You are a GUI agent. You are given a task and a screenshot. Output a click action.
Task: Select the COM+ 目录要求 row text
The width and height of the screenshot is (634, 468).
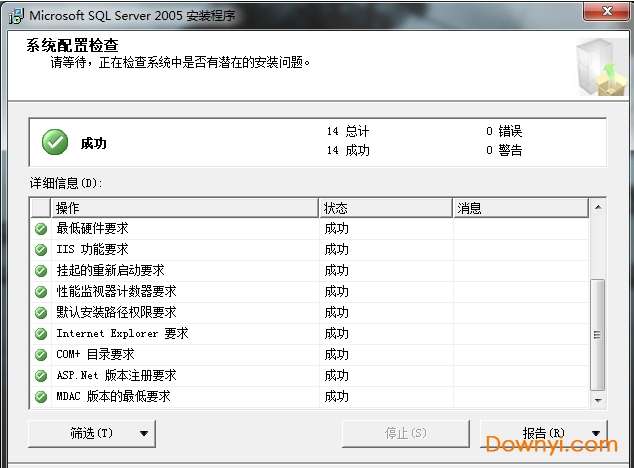click(95, 355)
